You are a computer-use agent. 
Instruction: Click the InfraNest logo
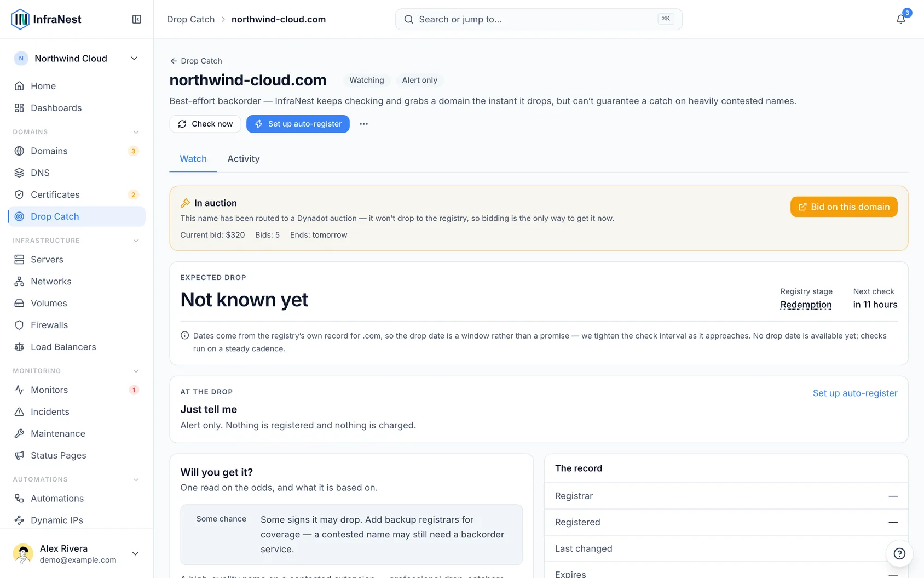(x=46, y=19)
